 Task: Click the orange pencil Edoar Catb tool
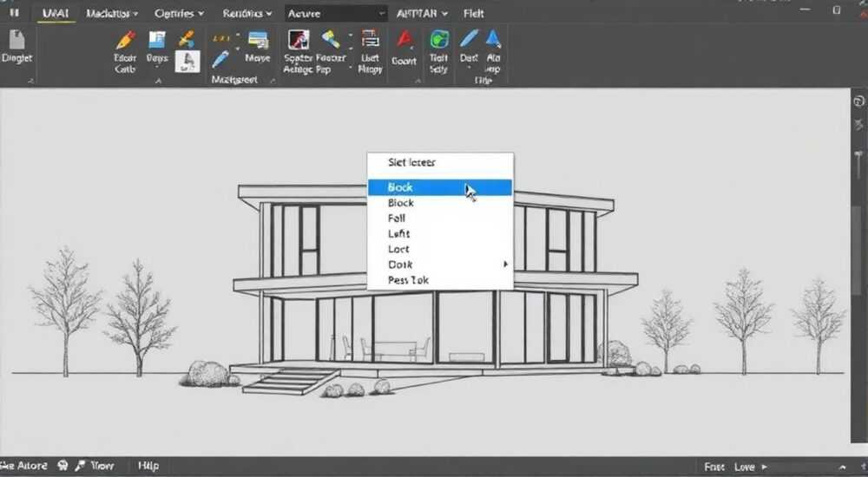126,41
